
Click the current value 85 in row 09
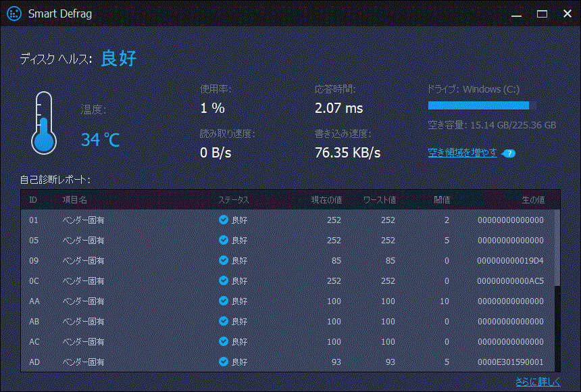point(336,261)
